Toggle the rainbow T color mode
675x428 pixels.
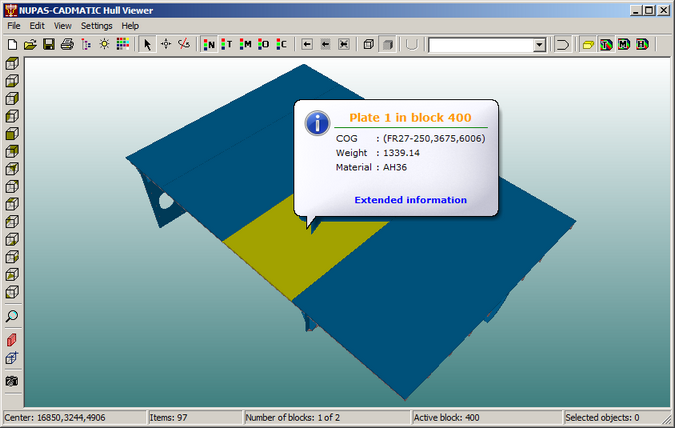pos(606,44)
